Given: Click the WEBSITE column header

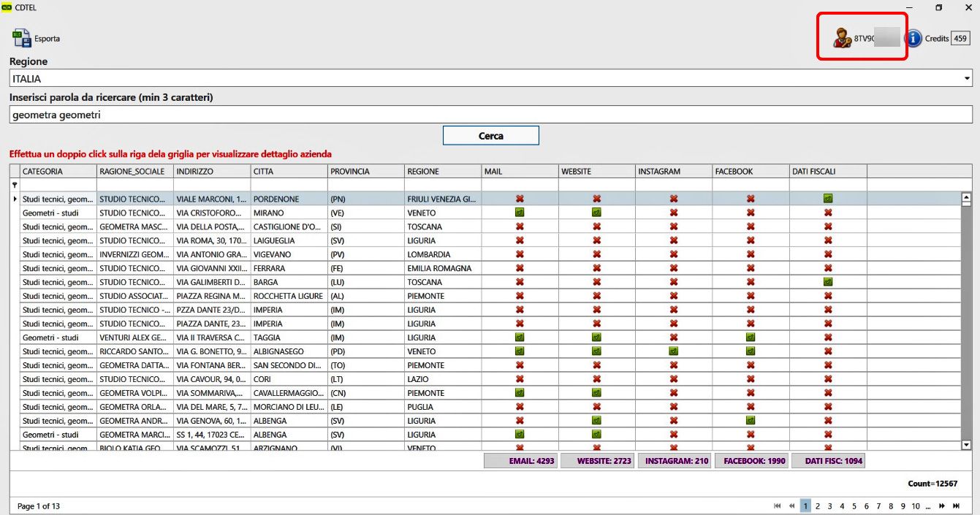Looking at the screenshot, I should pos(596,172).
